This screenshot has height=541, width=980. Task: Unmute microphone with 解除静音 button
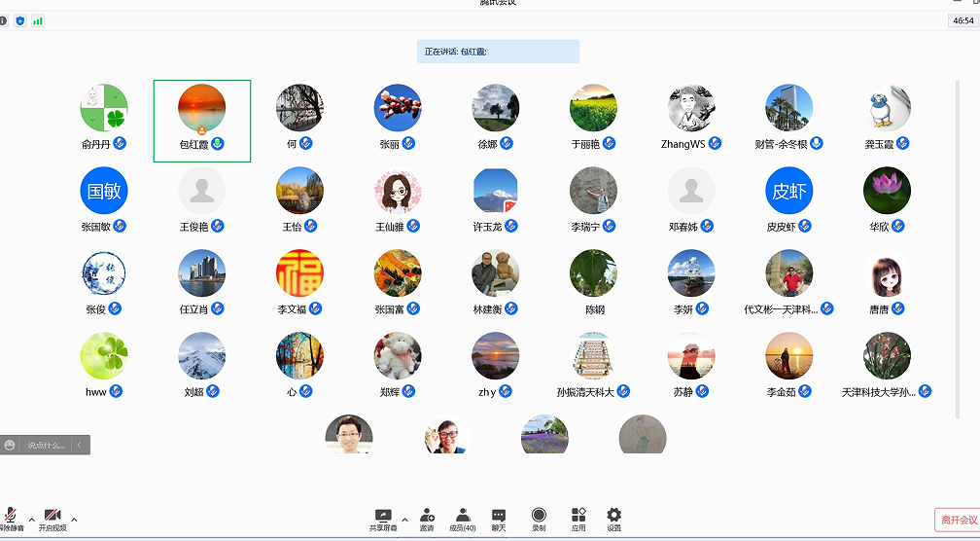pos(11,519)
